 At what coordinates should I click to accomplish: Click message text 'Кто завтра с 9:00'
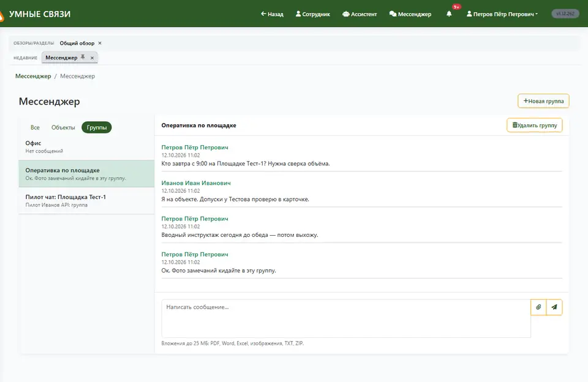pos(246,163)
